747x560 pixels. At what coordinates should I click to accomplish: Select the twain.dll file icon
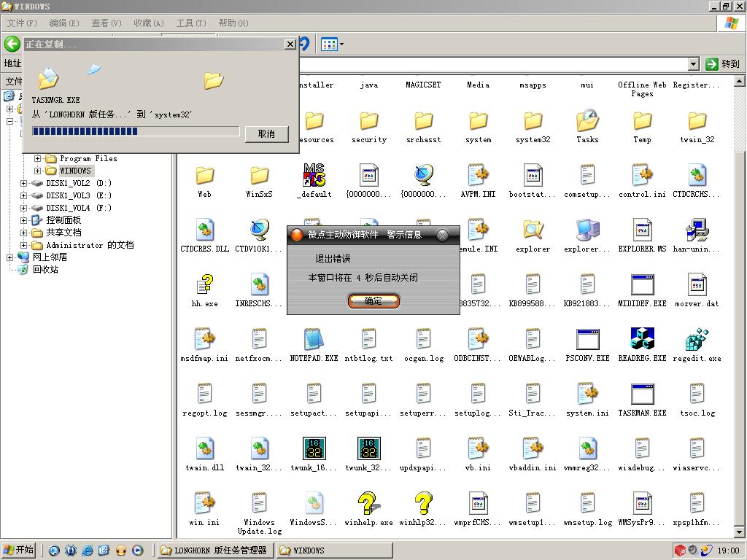[x=204, y=448]
